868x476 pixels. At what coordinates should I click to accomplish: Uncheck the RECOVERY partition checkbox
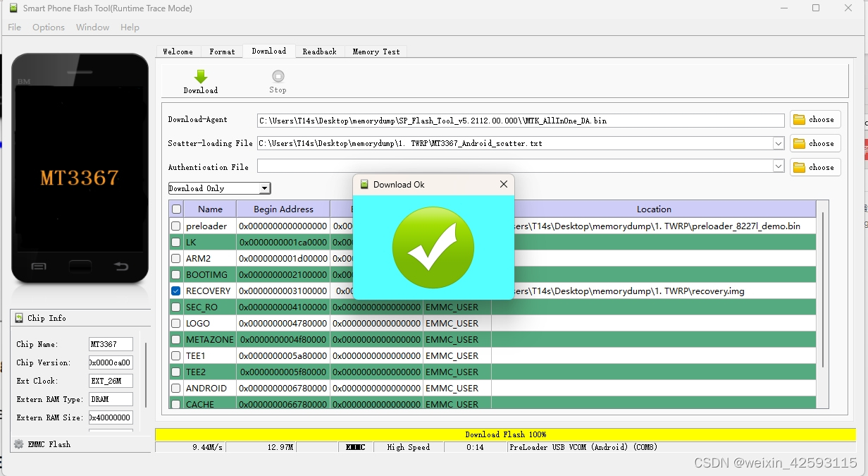175,291
